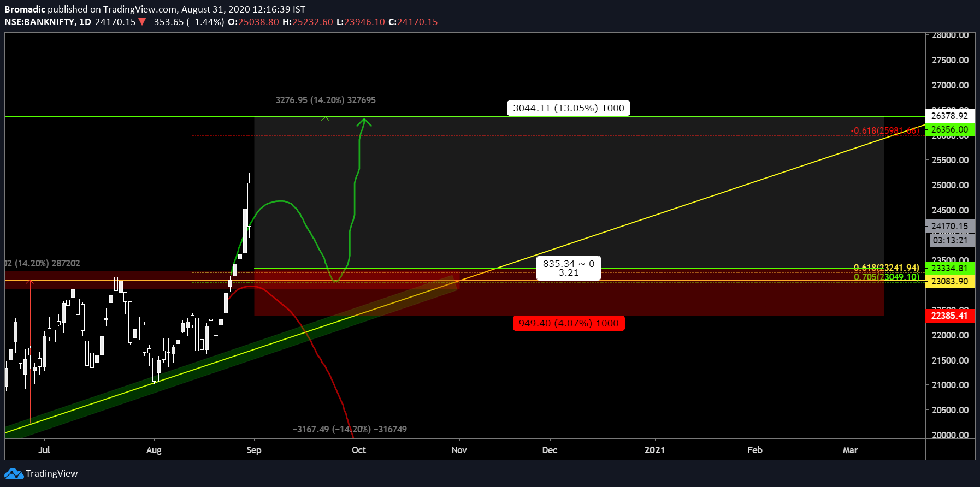Select the red 22385.41 price label
The height and width of the screenshot is (487, 980).
[950, 316]
